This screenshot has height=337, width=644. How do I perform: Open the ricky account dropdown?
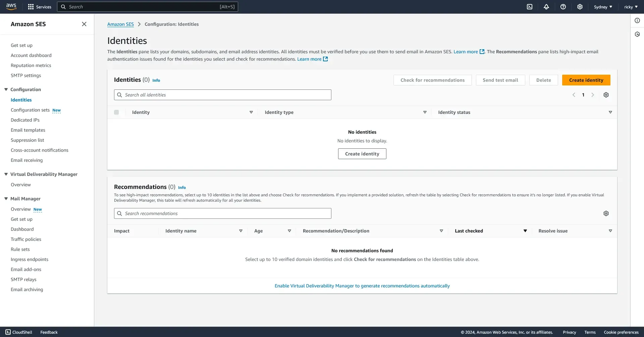click(x=631, y=7)
